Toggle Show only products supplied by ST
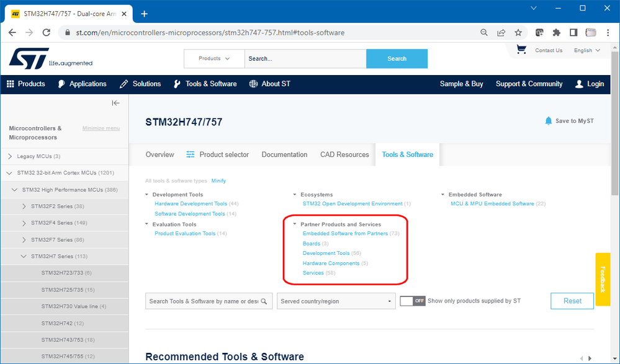620x364 pixels. point(413,301)
